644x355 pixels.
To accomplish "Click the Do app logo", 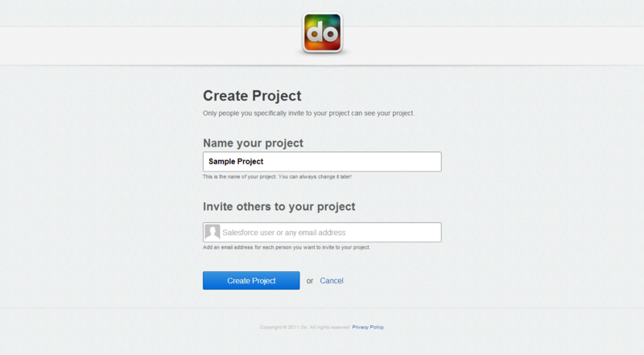I will [x=323, y=33].
